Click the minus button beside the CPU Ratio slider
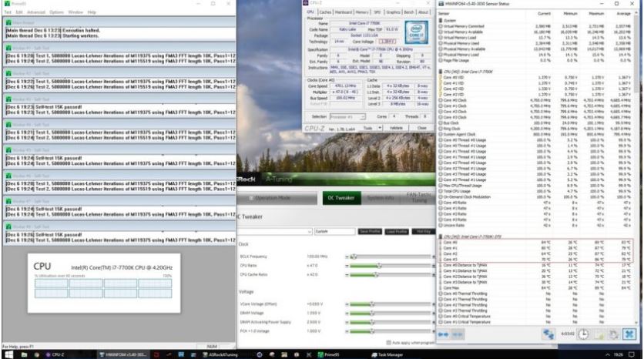 pos(347,266)
